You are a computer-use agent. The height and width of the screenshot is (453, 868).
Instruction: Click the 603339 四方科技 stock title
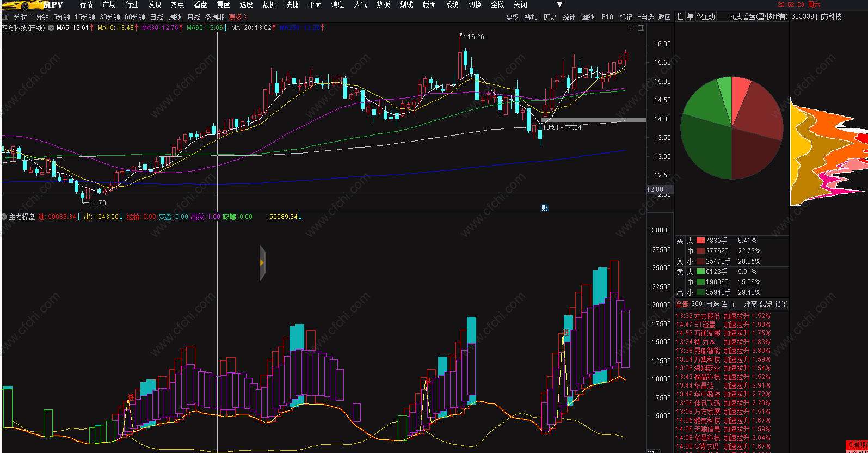[x=816, y=17]
